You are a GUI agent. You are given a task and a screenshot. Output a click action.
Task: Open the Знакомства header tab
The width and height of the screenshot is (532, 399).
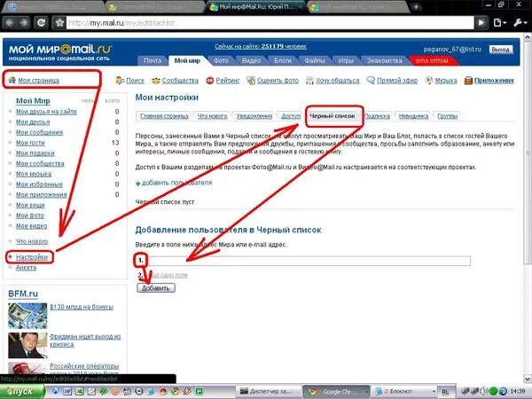384,60
